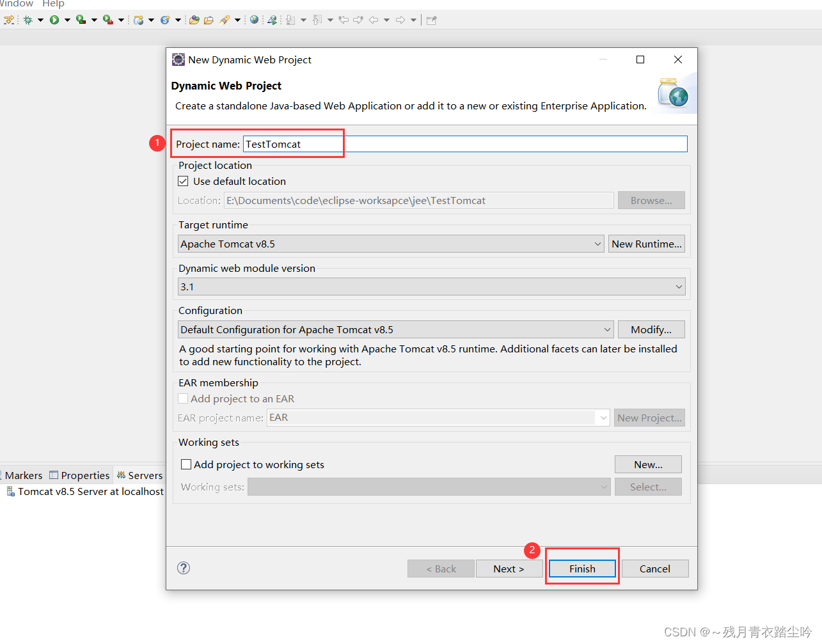Screen dimensions: 822x644
Task: Open the Configuration dropdown list
Action: pos(396,329)
